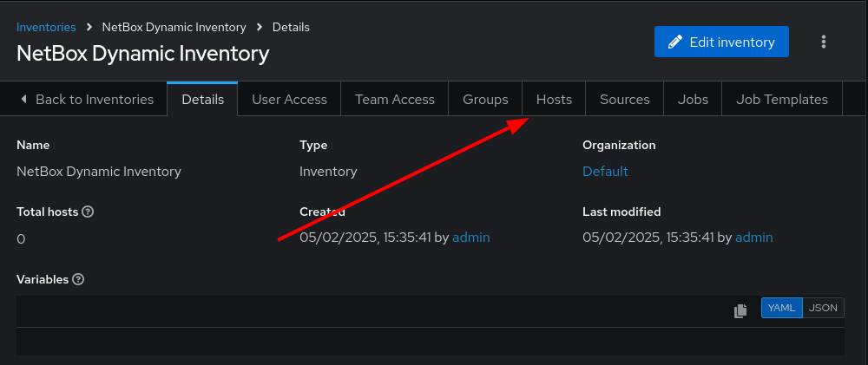
Task: Click the pencil icon on Edit inventory
Action: coord(674,42)
